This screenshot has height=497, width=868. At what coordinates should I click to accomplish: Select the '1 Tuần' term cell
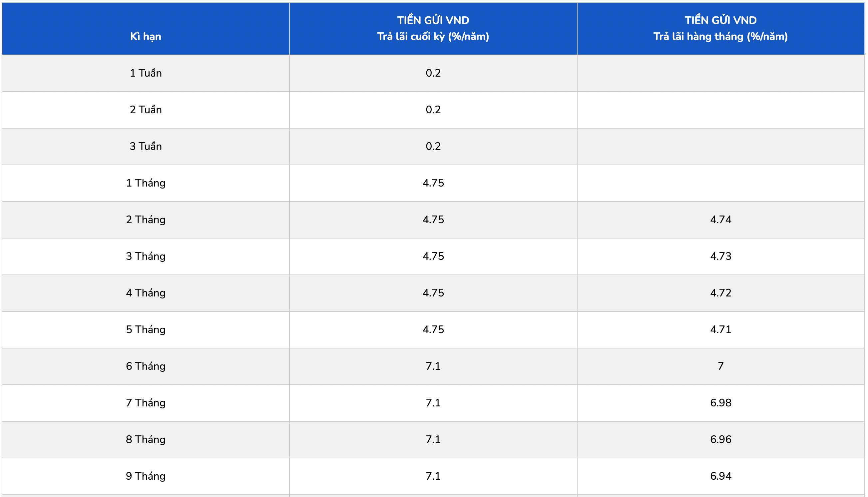pos(146,73)
